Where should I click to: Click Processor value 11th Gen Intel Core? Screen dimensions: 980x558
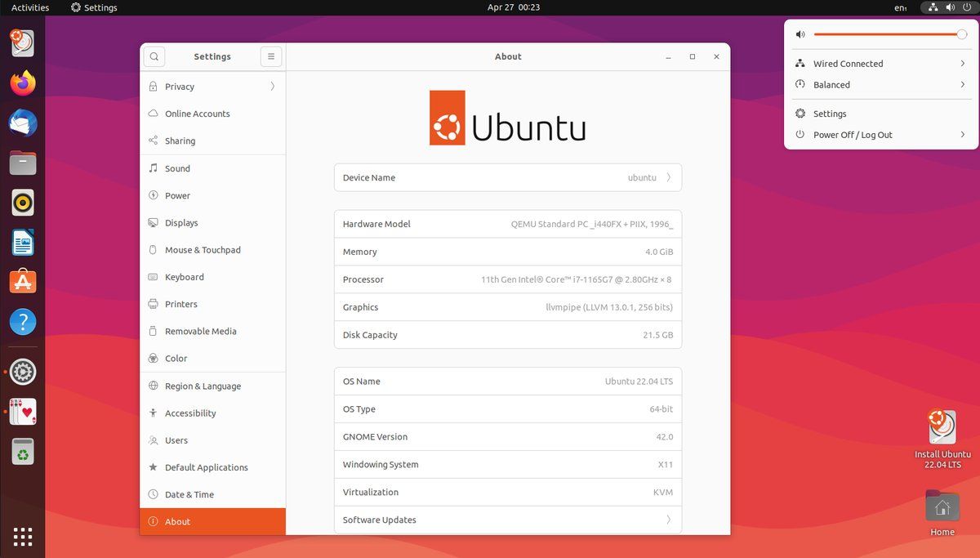576,279
